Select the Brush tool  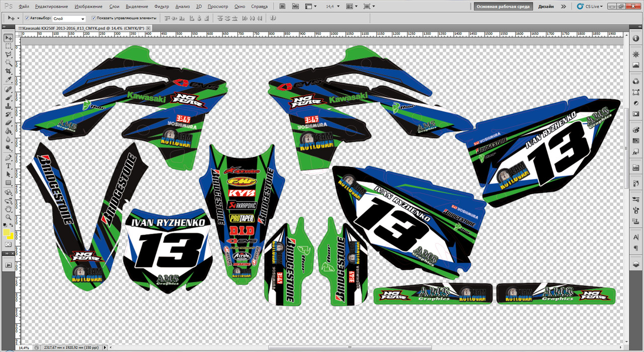[x=9, y=97]
